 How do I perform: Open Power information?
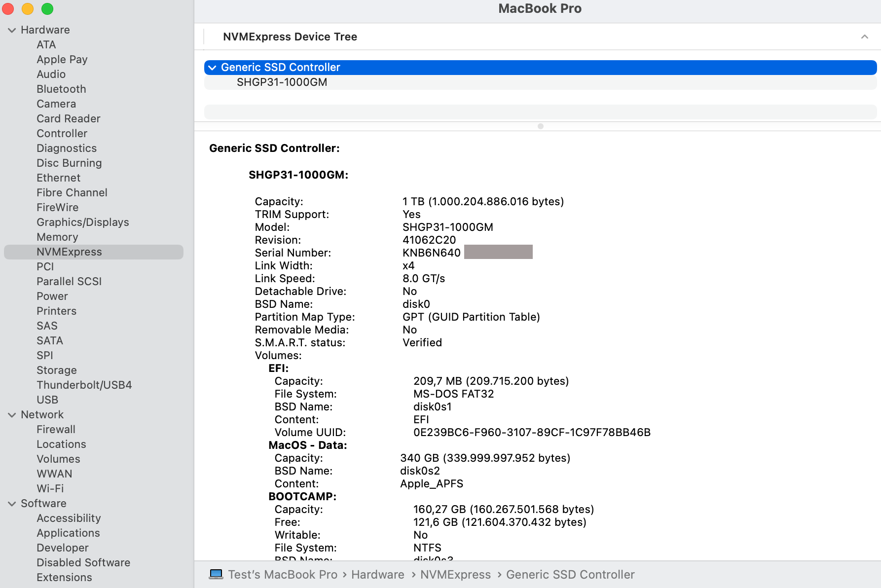coord(52,296)
